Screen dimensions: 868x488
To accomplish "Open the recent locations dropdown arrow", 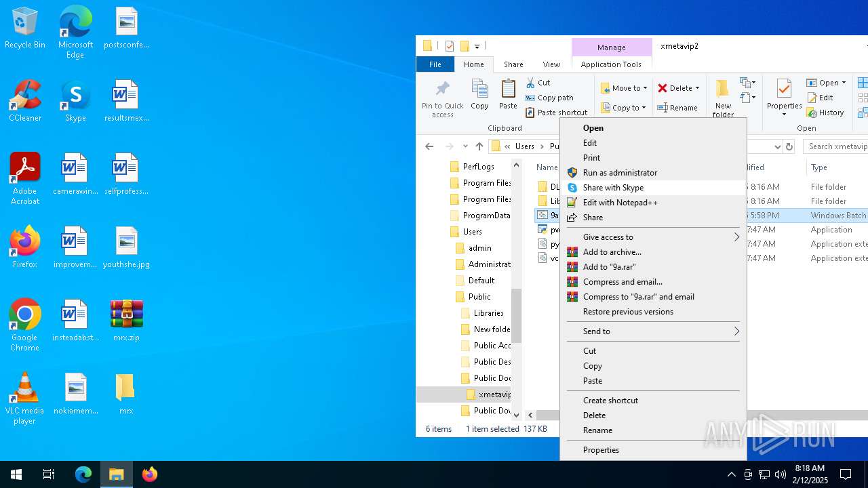I will pyautogui.click(x=465, y=146).
